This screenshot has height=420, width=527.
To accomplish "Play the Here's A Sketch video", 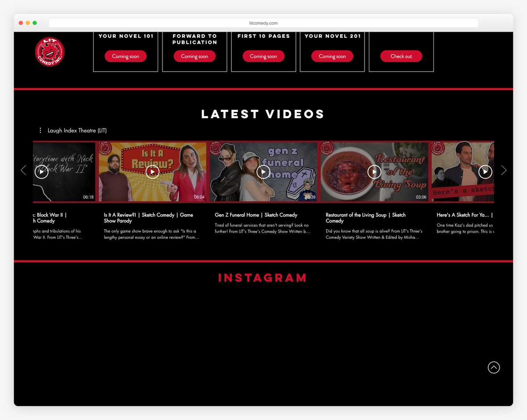I will pos(485,172).
